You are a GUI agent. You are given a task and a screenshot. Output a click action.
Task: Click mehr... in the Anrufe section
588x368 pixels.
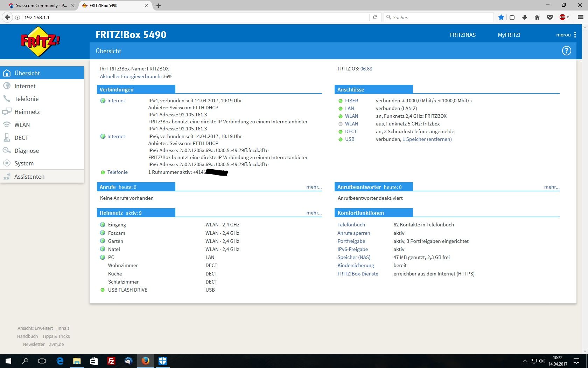tap(314, 187)
